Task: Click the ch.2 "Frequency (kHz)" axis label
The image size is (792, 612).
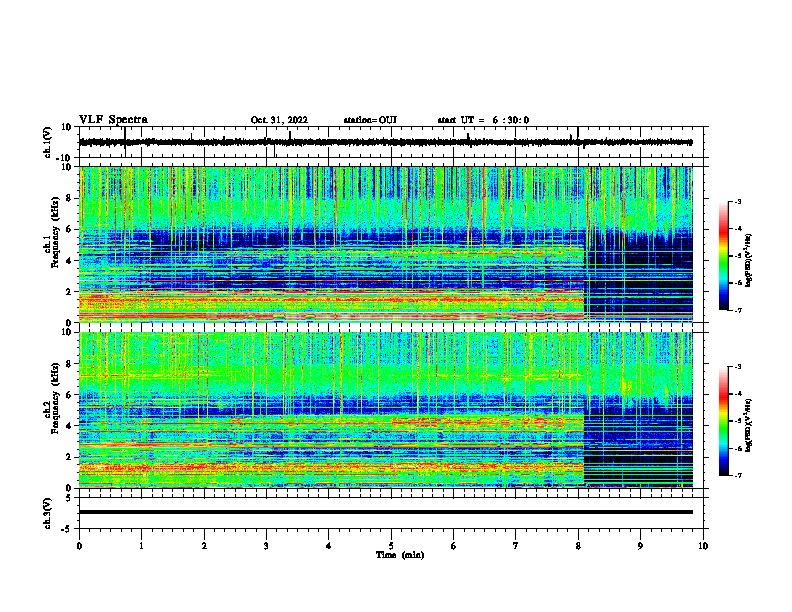Action: click(x=55, y=398)
